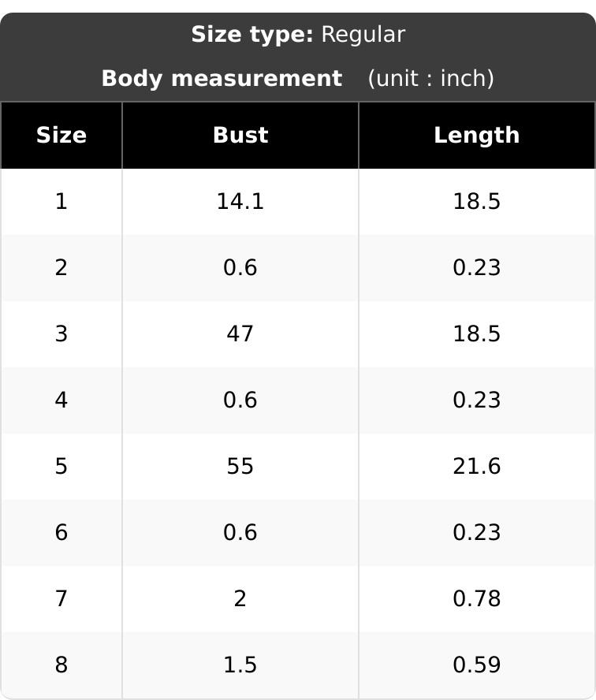Click length value 18.5 for size 3
Screen dimensions: 596x700
click(477, 334)
